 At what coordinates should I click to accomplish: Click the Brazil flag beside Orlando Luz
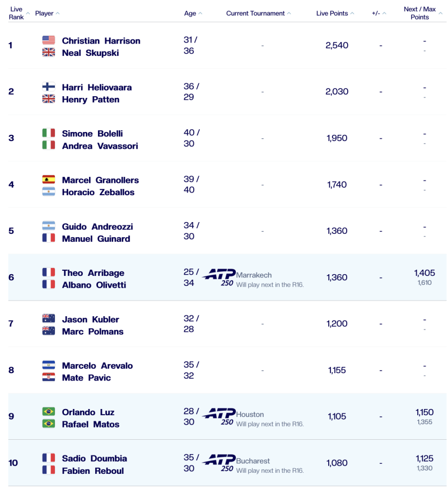tap(49, 412)
